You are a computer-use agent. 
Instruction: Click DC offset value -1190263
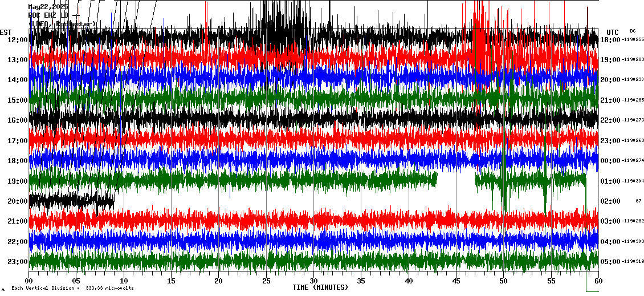(x=632, y=140)
